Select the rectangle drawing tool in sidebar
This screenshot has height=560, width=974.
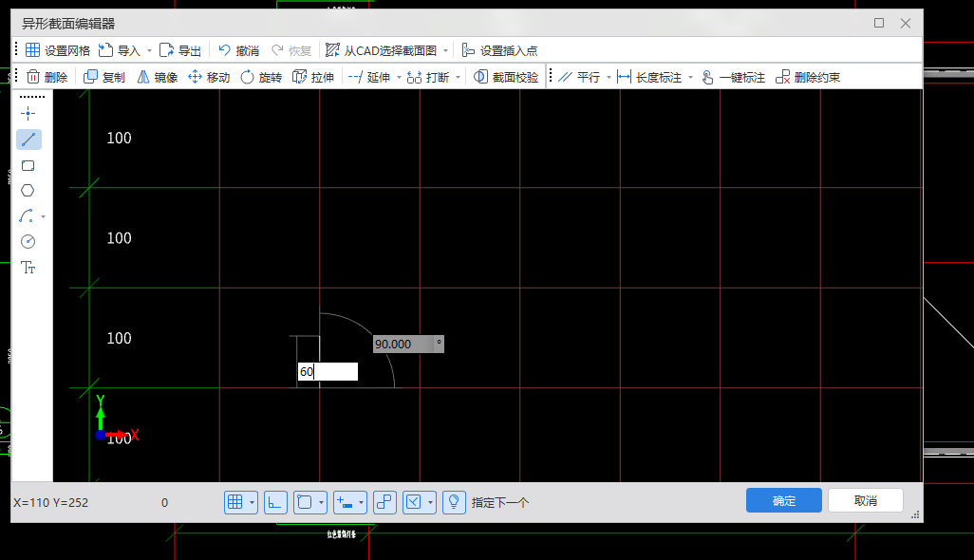pos(28,165)
